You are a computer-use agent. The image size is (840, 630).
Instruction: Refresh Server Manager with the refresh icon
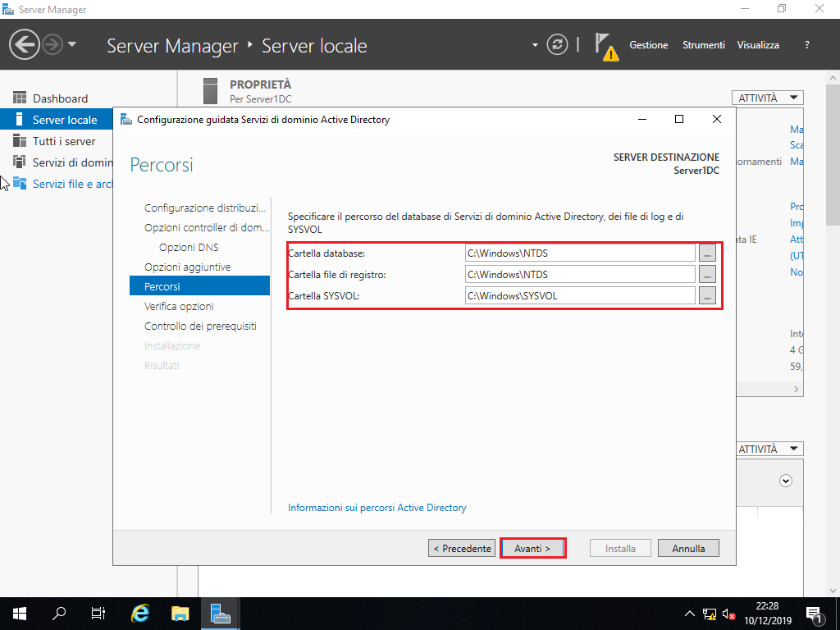[x=558, y=45]
